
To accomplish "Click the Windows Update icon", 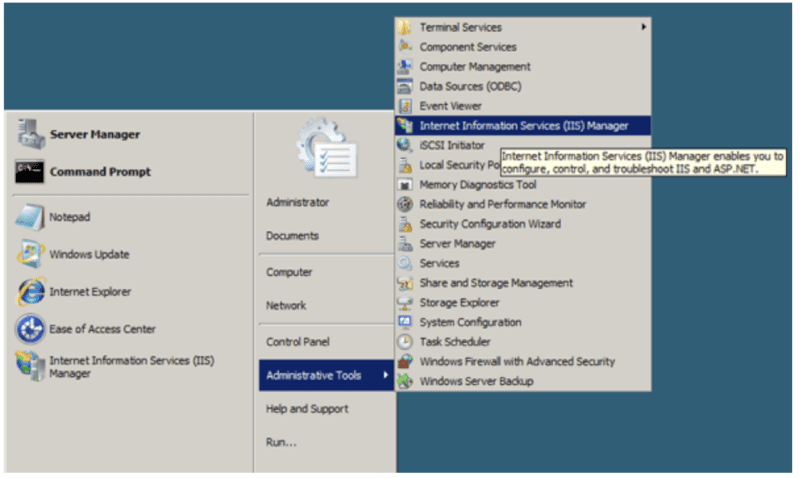I will coord(31,254).
